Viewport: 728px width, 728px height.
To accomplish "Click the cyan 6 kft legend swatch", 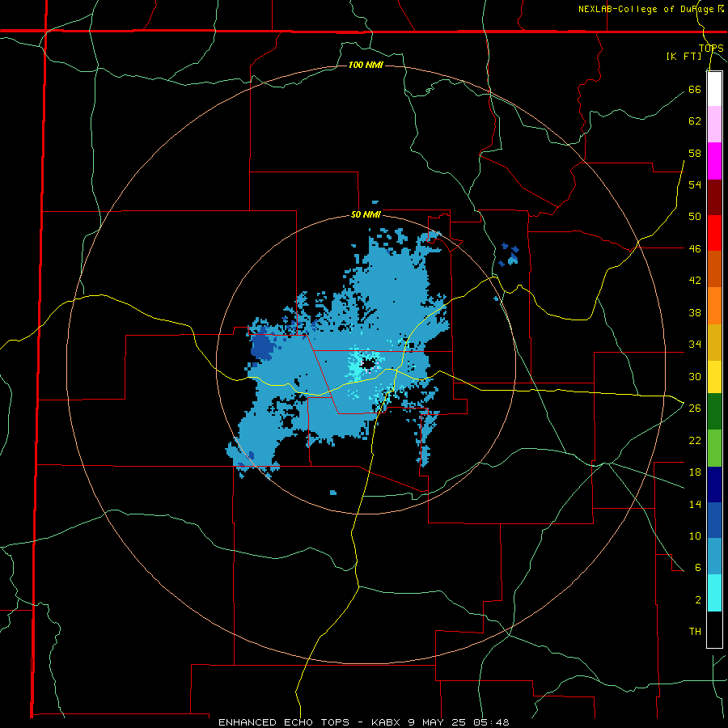I will [x=714, y=593].
